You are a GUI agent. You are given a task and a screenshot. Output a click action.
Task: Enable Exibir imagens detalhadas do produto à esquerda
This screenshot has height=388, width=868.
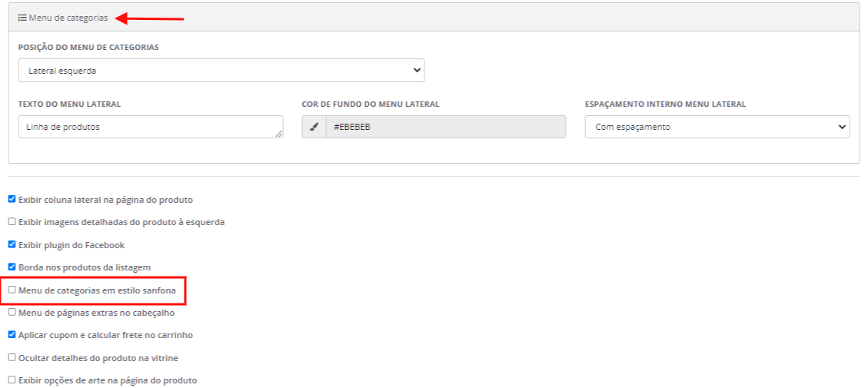[x=12, y=221]
